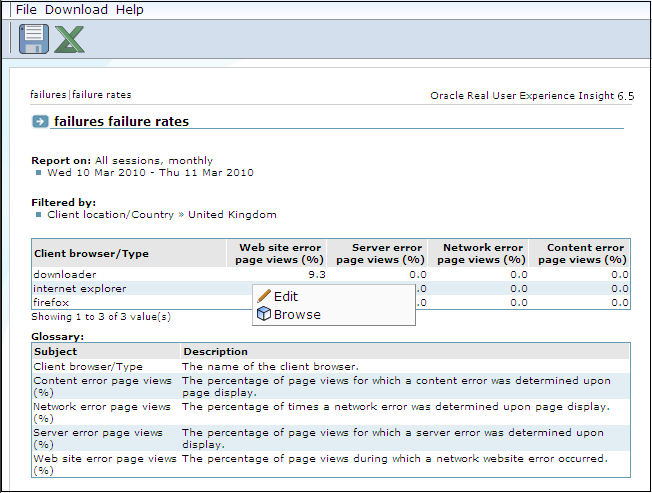Click glossary subject 'Content error page views (%)'
The image size is (652, 493).
[x=102, y=386]
